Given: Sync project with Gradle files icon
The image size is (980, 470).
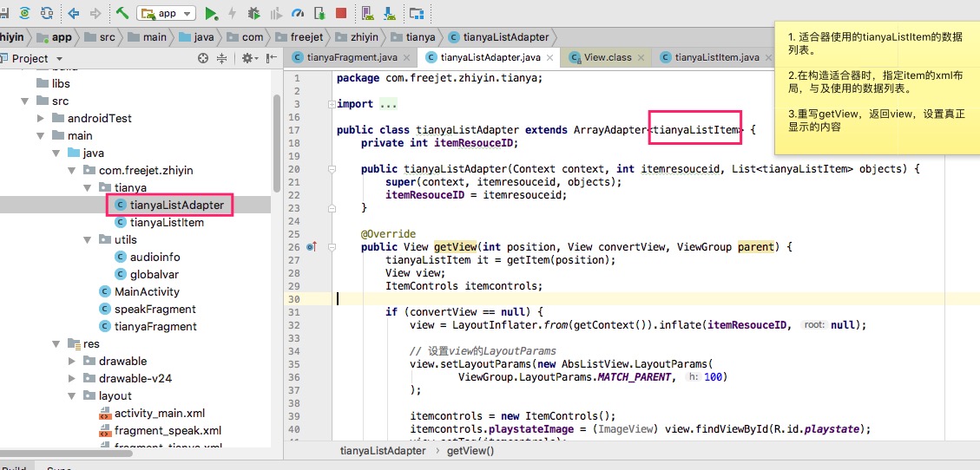Looking at the screenshot, I should pyautogui.click(x=25, y=12).
